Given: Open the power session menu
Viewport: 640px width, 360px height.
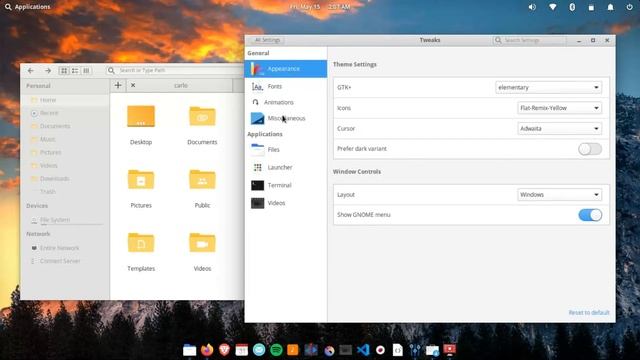Looking at the screenshot, I should [x=629, y=7].
